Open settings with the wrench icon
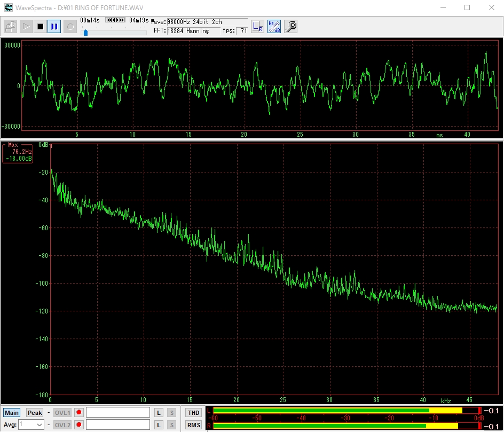504x432 pixels. 290,26
